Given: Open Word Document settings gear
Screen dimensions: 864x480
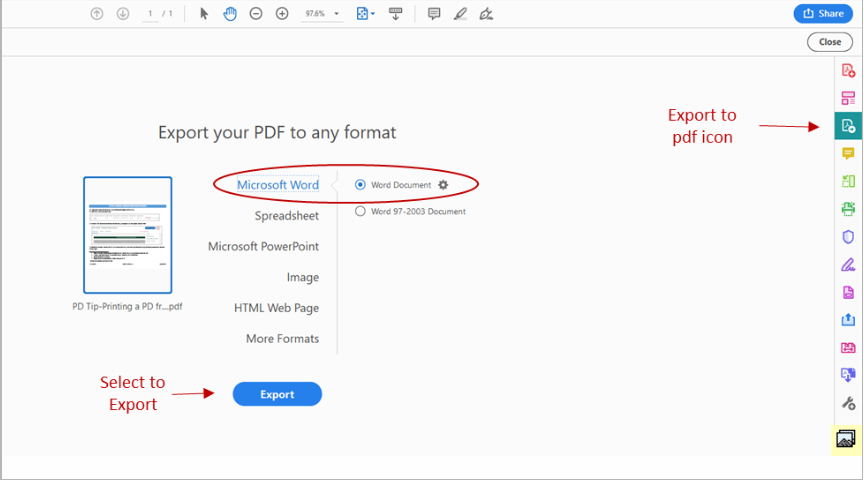Looking at the screenshot, I should click(443, 185).
